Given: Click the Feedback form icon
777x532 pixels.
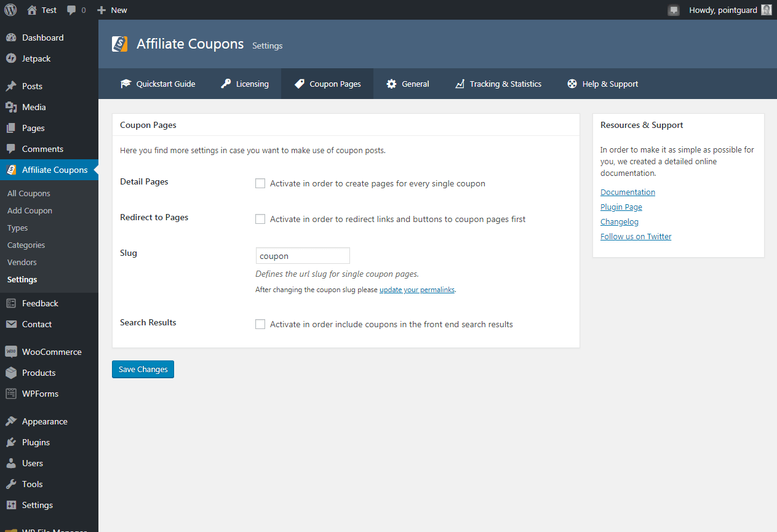Looking at the screenshot, I should pyautogui.click(x=11, y=303).
